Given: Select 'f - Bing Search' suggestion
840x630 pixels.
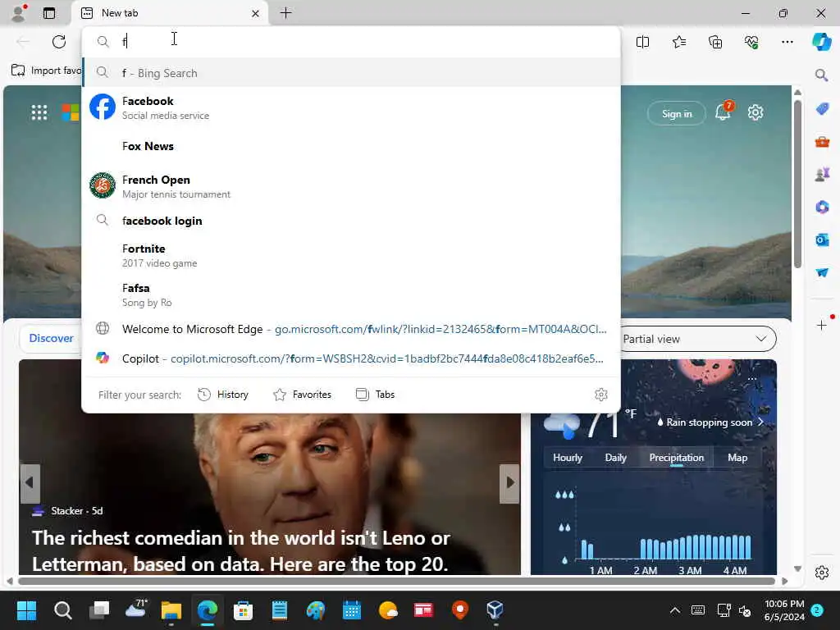Looking at the screenshot, I should [351, 73].
